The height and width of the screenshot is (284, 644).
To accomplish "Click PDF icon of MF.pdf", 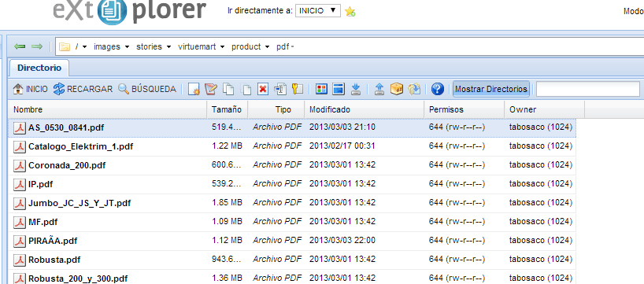I will click(x=20, y=223).
